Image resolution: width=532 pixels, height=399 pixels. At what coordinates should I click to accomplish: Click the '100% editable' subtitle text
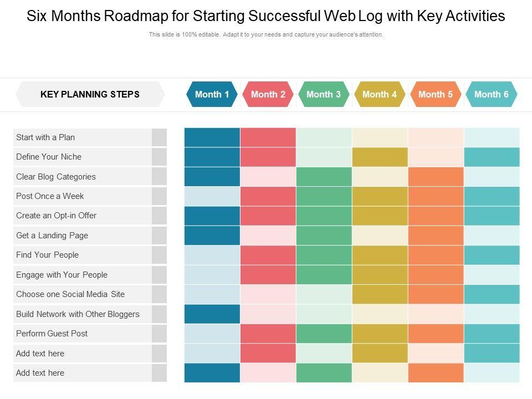(266, 34)
